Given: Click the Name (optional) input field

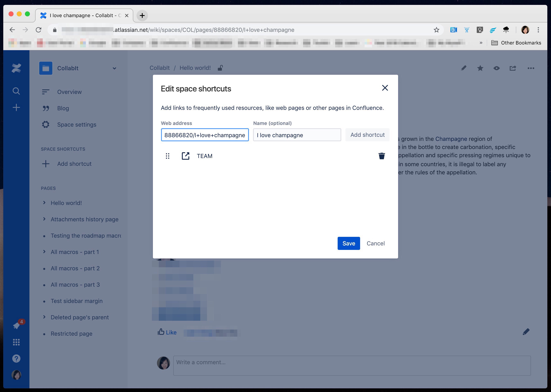Looking at the screenshot, I should 297,135.
